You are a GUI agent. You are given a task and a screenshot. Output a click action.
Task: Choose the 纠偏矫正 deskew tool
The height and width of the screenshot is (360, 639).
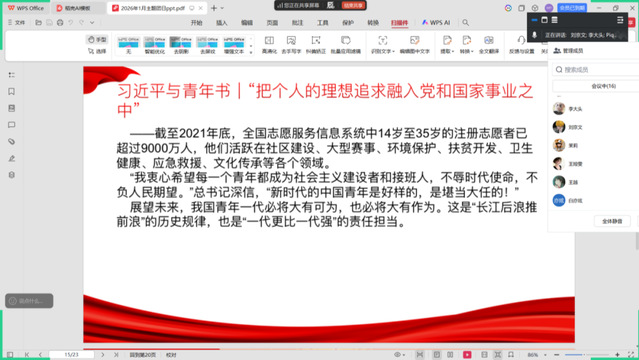point(316,44)
